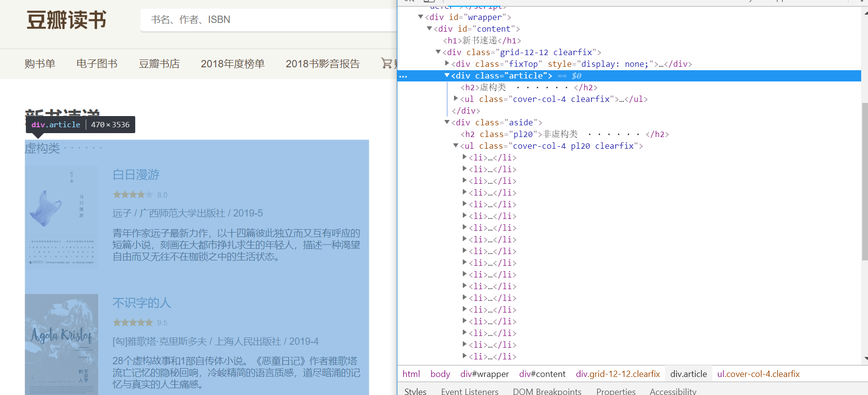
Task: Expand the ul cover-col-4 clearfix node
Action: (455, 99)
